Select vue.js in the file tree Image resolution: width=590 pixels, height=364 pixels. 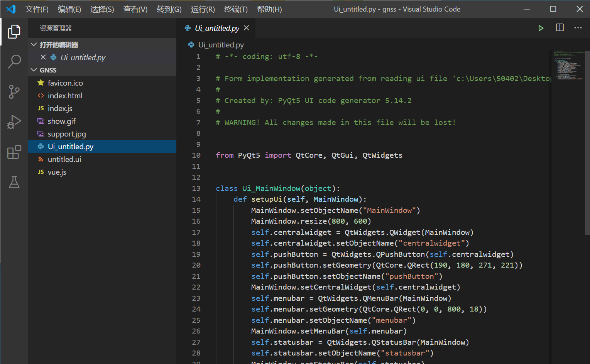click(x=57, y=172)
